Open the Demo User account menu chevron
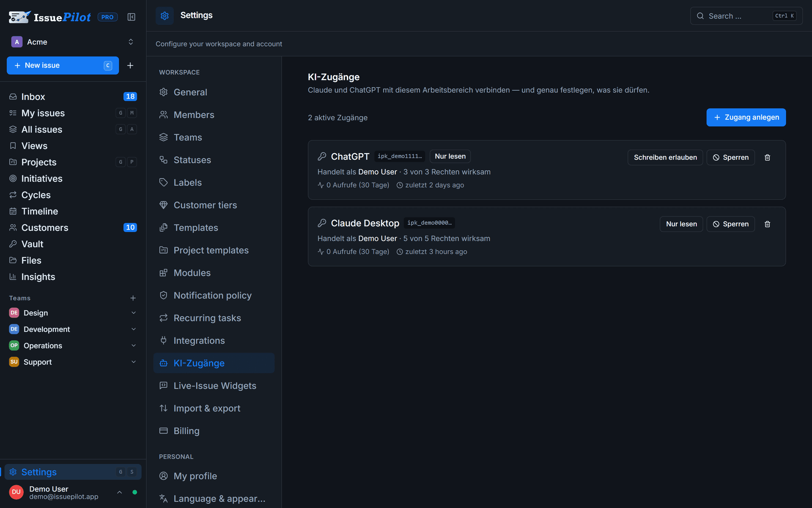The height and width of the screenshot is (508, 812). tap(120, 492)
